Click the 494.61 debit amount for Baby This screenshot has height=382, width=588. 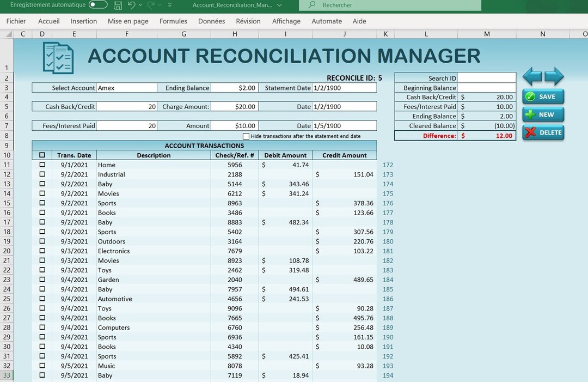285,289
